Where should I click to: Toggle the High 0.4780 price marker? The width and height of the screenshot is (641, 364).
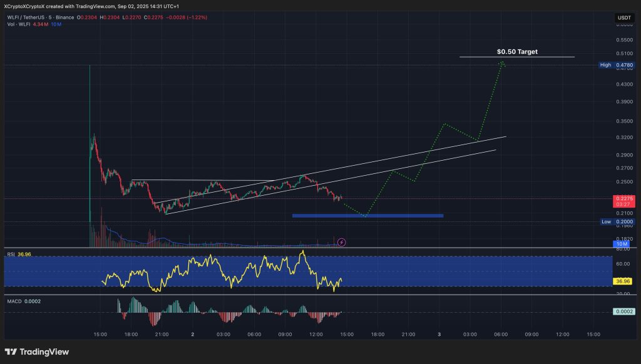616,64
